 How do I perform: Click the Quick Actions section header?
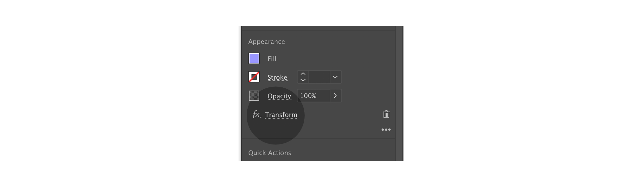pos(270,153)
